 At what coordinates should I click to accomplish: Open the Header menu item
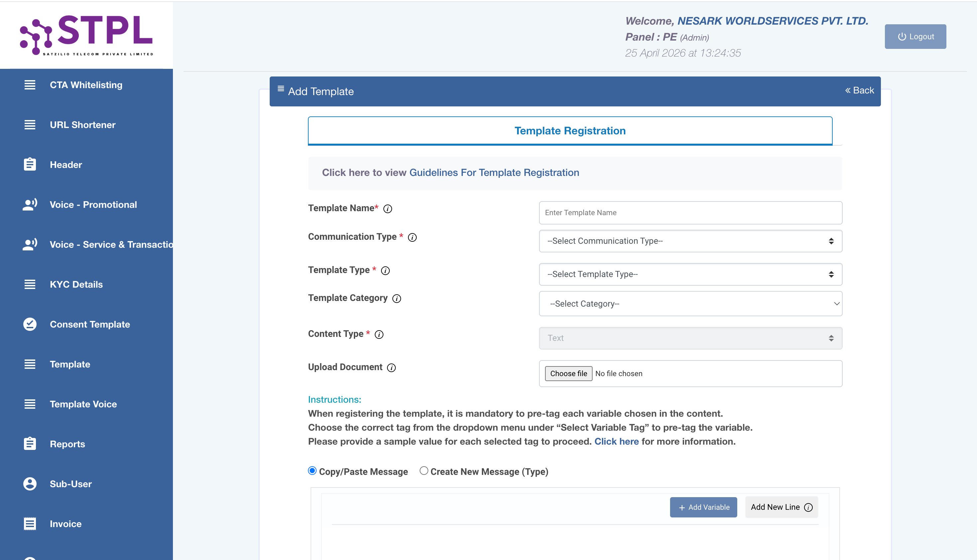point(66,165)
